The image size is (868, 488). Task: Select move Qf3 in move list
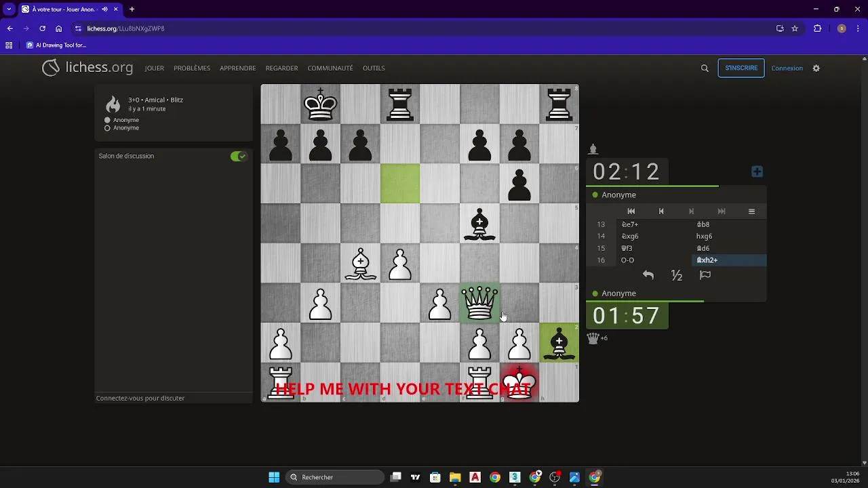pos(654,248)
